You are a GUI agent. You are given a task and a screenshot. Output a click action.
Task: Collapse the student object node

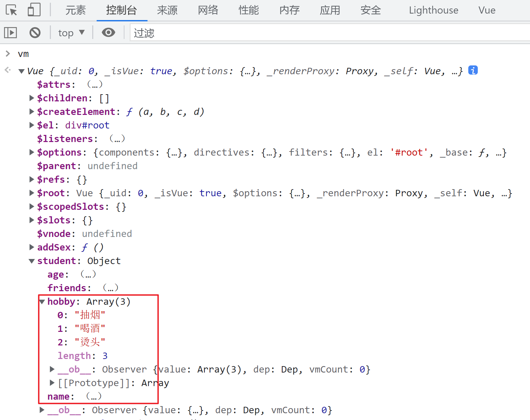click(32, 261)
